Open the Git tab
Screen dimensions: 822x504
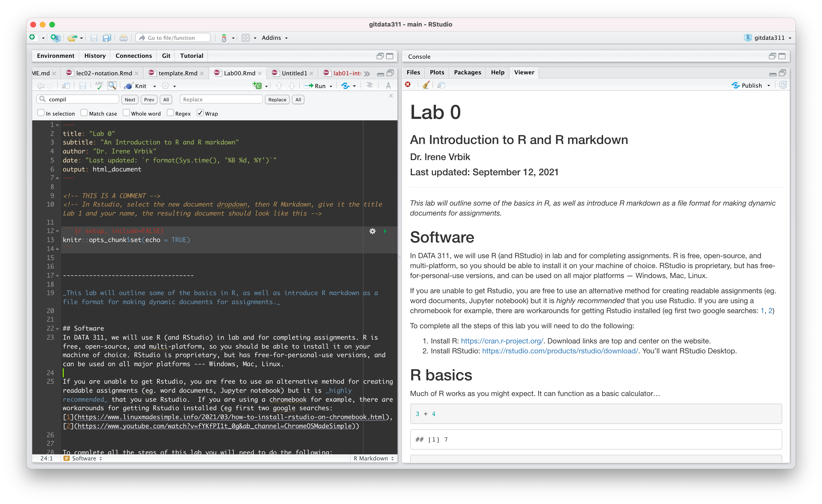(166, 56)
